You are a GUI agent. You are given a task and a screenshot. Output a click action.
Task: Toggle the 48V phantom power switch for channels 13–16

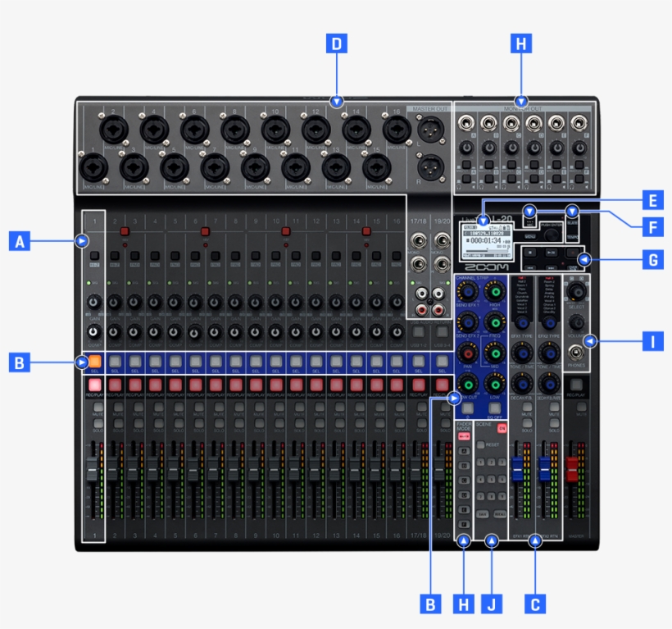[x=366, y=231]
